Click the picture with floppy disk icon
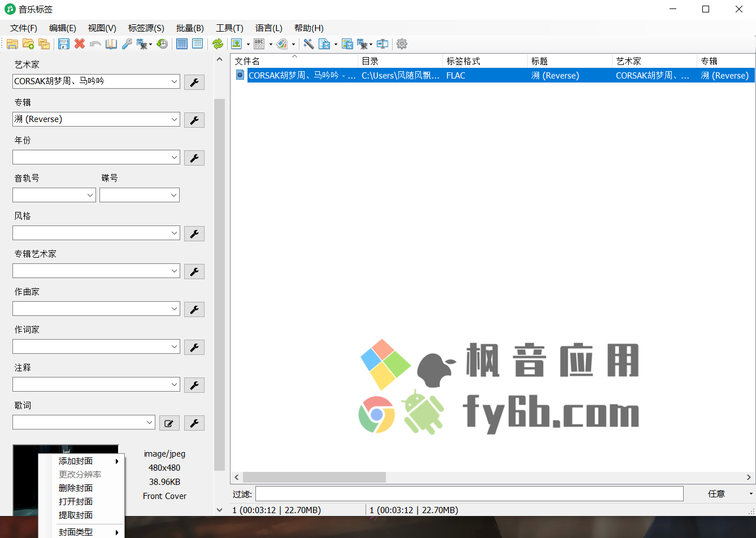756x538 pixels. pyautogui.click(x=347, y=44)
